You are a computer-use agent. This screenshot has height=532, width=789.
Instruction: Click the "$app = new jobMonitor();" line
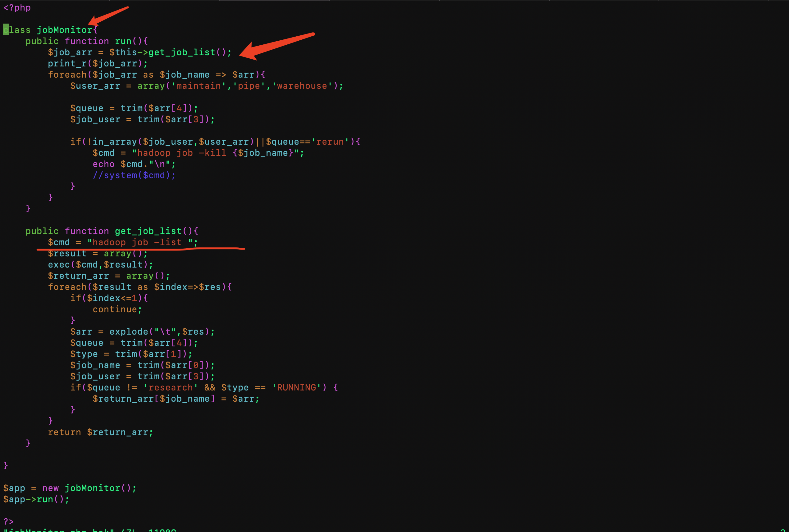[x=70, y=488]
